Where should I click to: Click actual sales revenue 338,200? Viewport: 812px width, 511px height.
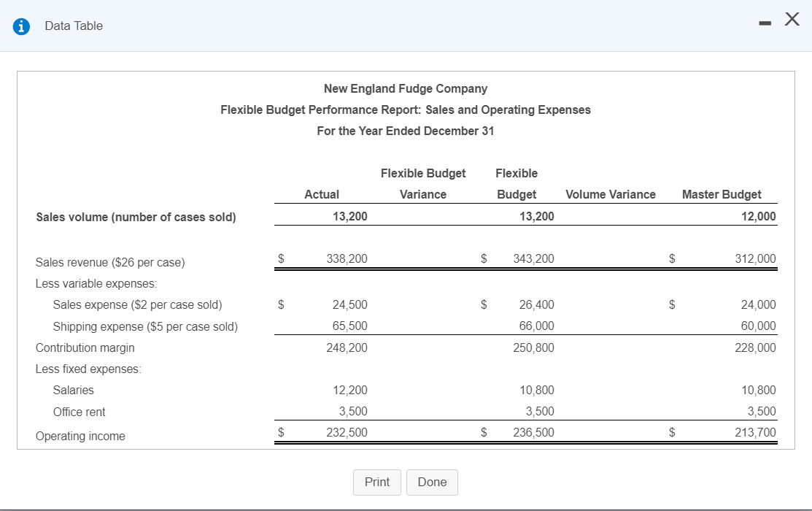(347, 258)
